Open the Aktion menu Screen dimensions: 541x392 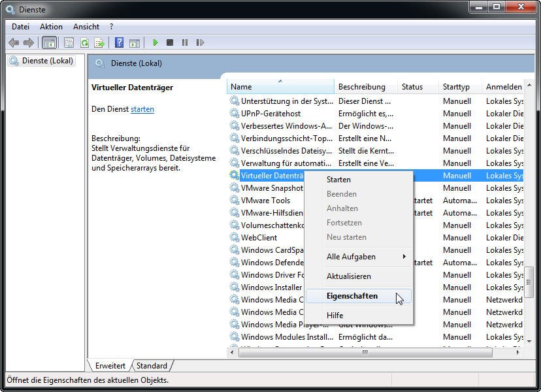51,27
